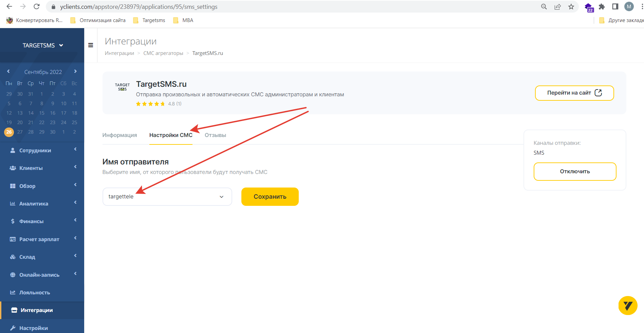Click the TargetSMS logo image
The image size is (644, 333).
(x=122, y=87)
